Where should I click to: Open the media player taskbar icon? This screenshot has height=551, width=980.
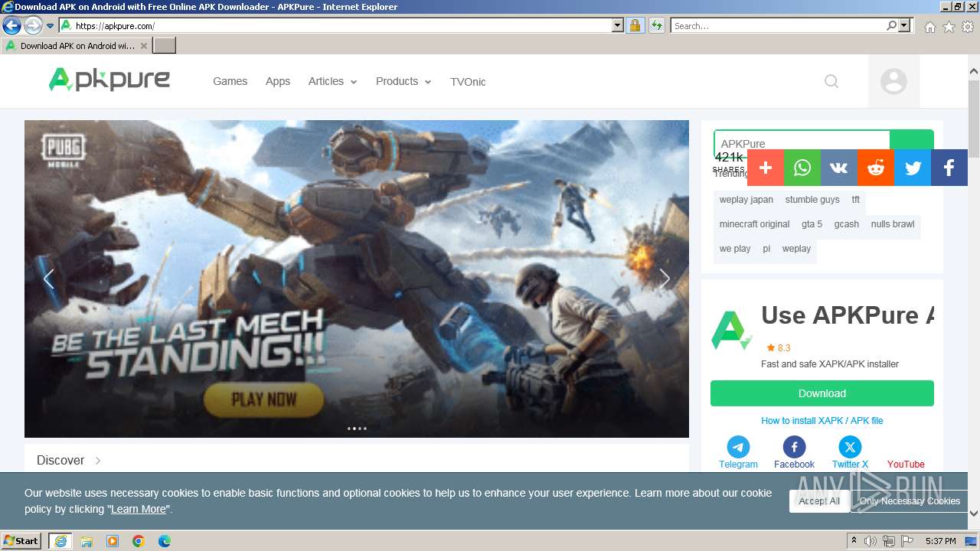click(x=113, y=541)
